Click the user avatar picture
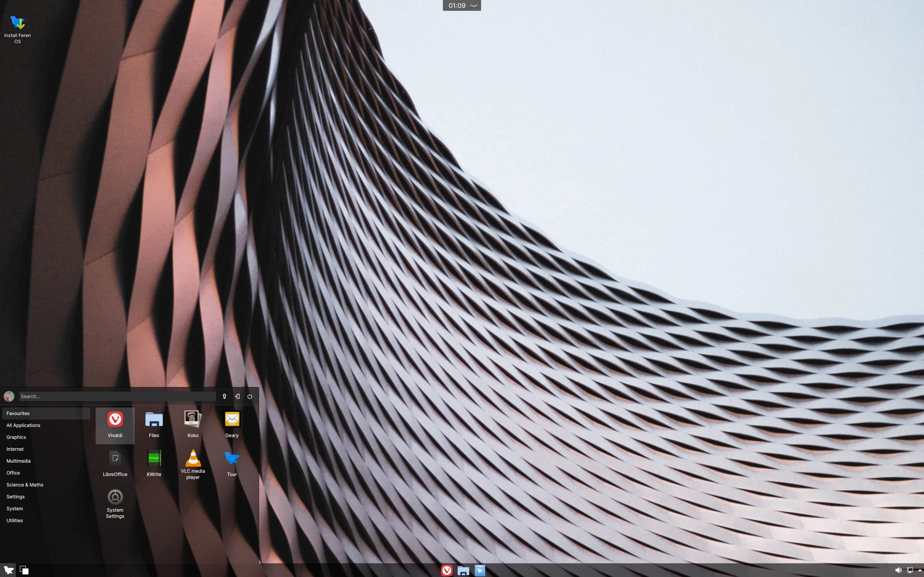The image size is (924, 577). pyautogui.click(x=9, y=396)
